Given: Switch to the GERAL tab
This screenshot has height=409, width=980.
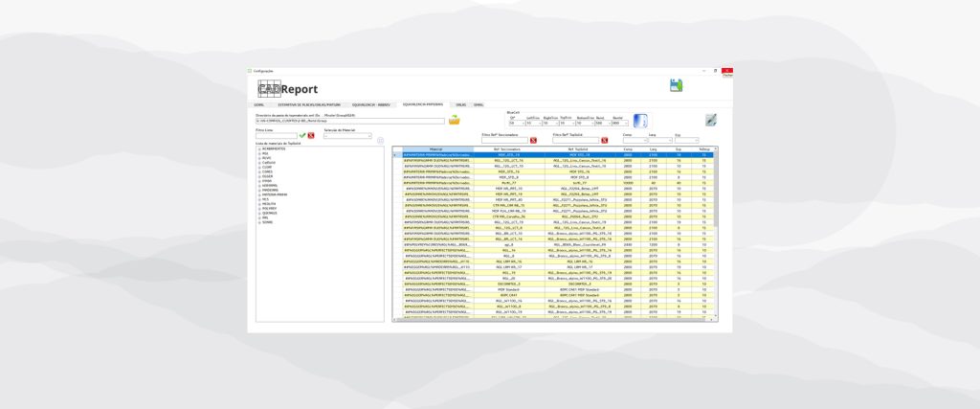Looking at the screenshot, I should coord(258,104).
